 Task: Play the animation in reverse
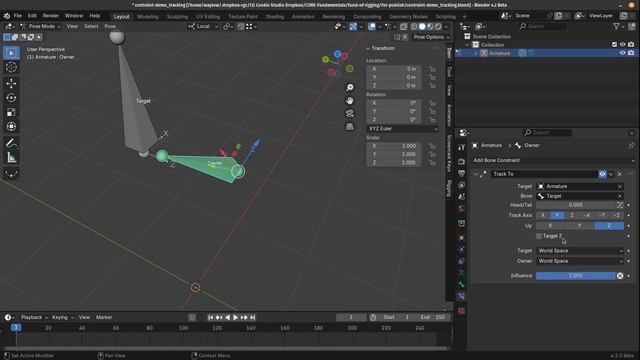tap(227, 317)
